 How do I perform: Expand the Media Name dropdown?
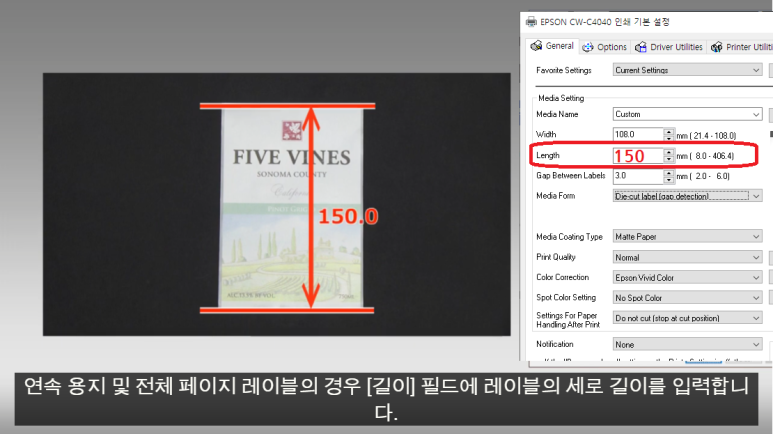688,114
